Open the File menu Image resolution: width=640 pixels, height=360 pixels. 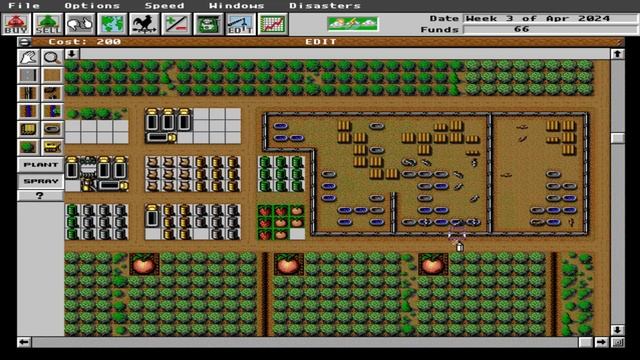pos(24,6)
